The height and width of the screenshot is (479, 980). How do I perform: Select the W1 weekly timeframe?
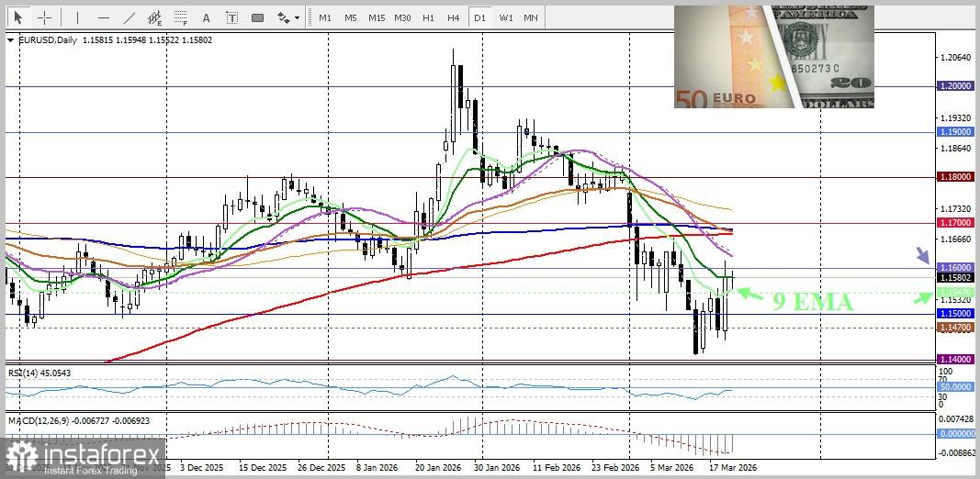(x=506, y=17)
